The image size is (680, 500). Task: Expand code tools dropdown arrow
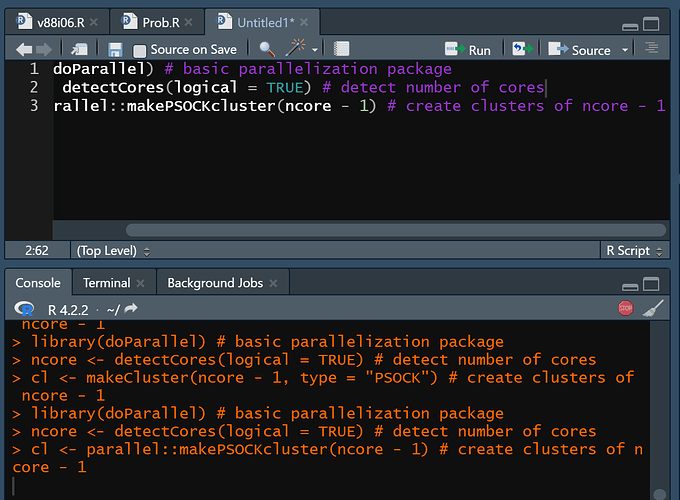click(315, 50)
